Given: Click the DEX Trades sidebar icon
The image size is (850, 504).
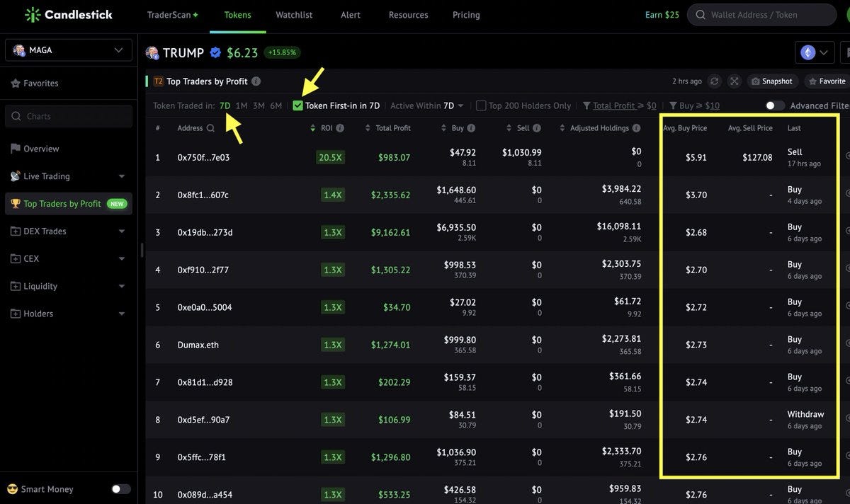Looking at the screenshot, I should [15, 231].
